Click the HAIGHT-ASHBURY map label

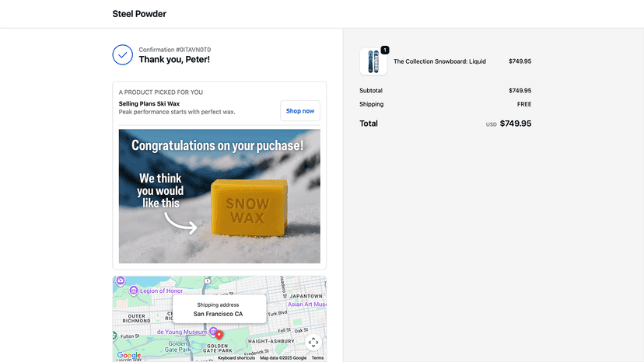click(271, 341)
